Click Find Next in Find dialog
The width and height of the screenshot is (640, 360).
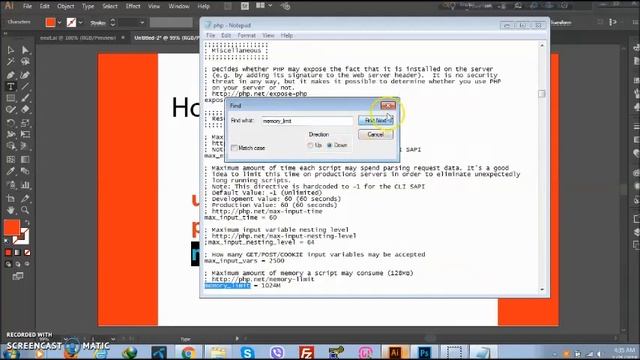pos(376,120)
